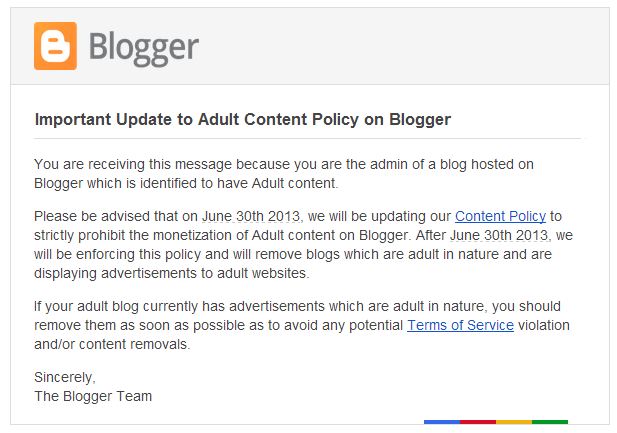The image size is (617, 433).
Task: Click the paragraph starting 'Please be advised'
Action: point(300,244)
